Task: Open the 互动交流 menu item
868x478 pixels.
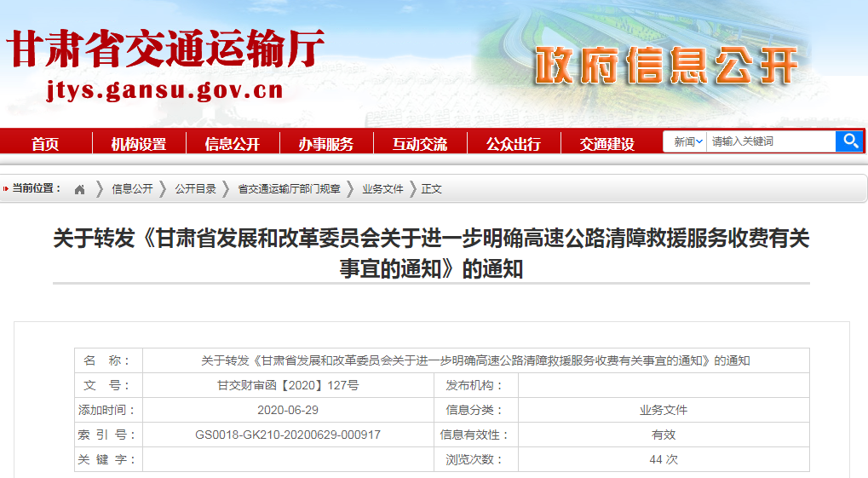Action: tap(420, 144)
